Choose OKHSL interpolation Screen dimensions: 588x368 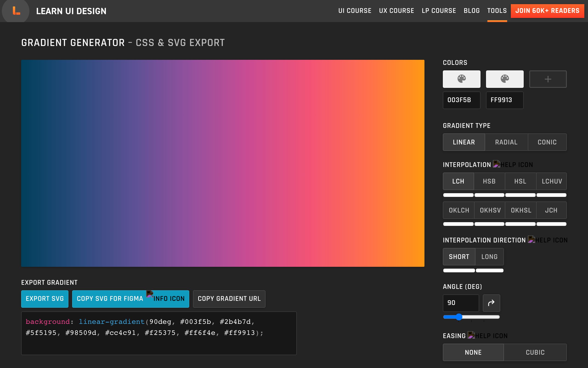click(521, 210)
